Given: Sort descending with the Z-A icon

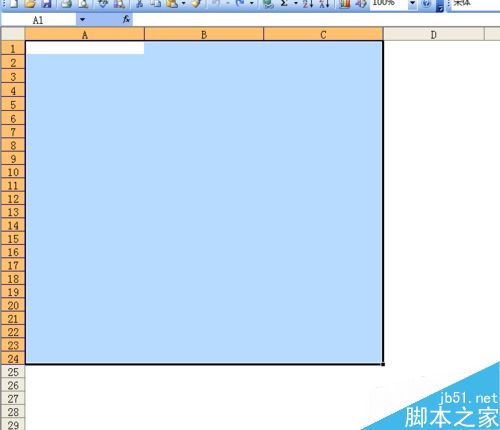Looking at the screenshot, I should click(324, 3).
